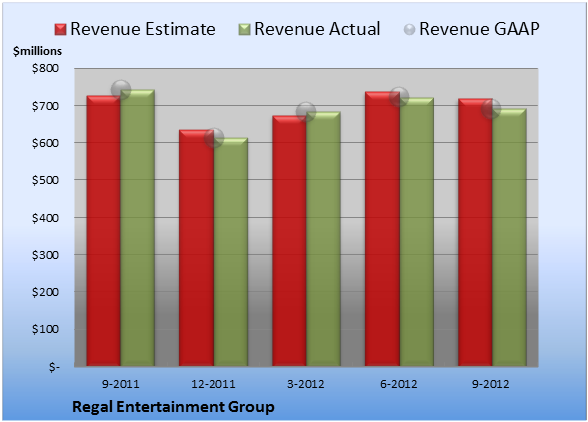Click the '$600' y-axis label

(45, 143)
